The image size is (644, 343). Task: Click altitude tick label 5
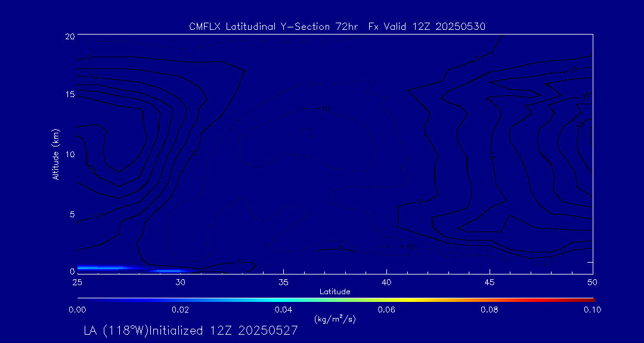[72, 214]
